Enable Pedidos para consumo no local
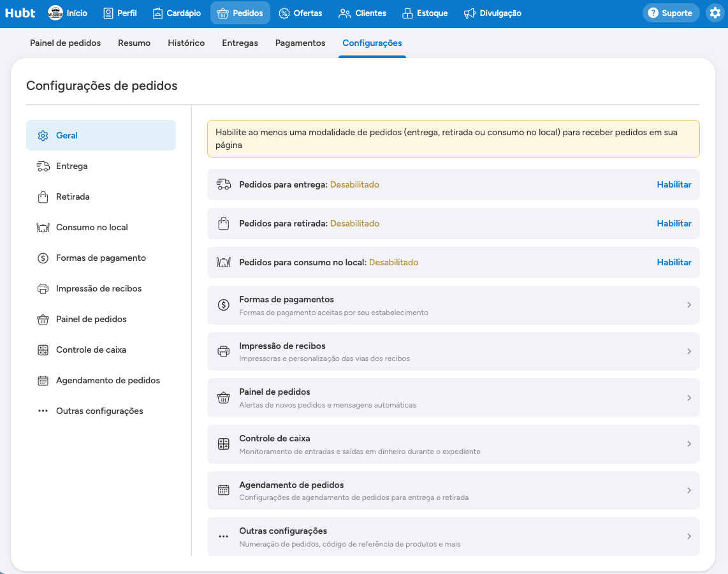Screen dimensions: 728x574 click(674, 262)
